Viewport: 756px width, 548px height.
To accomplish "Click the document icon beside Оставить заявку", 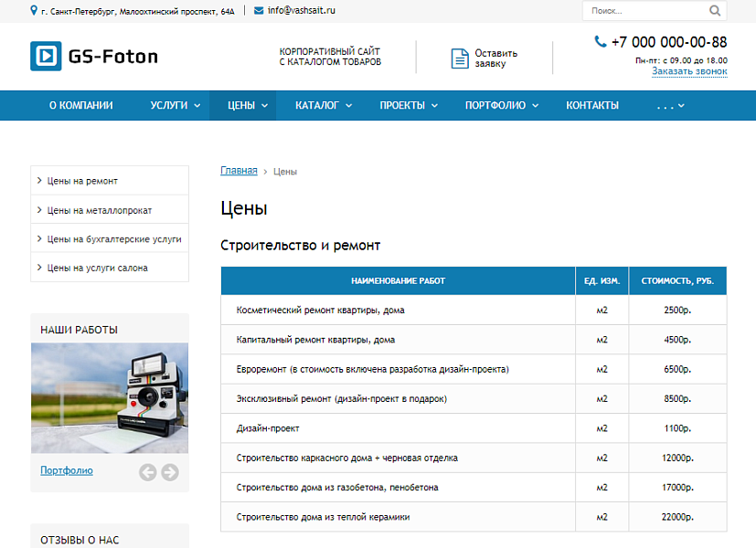I will 460,58.
